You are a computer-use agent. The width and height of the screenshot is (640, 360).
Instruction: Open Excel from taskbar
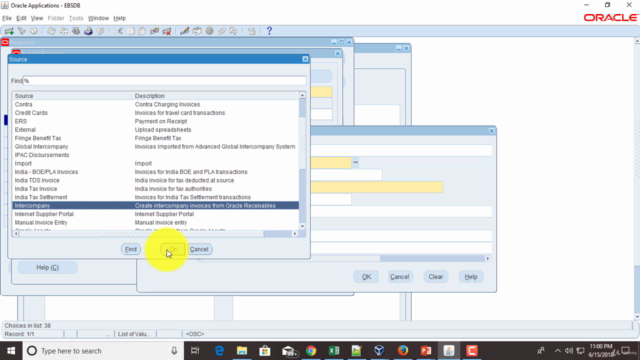pos(334,351)
